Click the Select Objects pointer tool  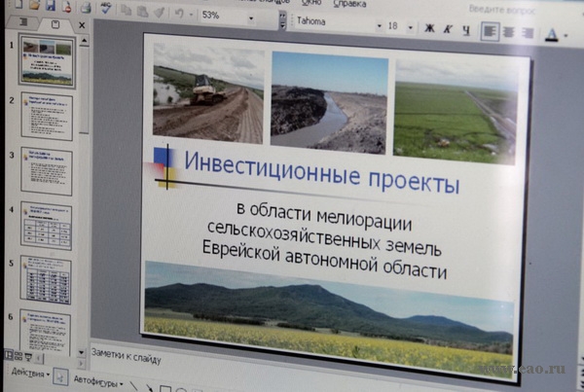(58, 376)
